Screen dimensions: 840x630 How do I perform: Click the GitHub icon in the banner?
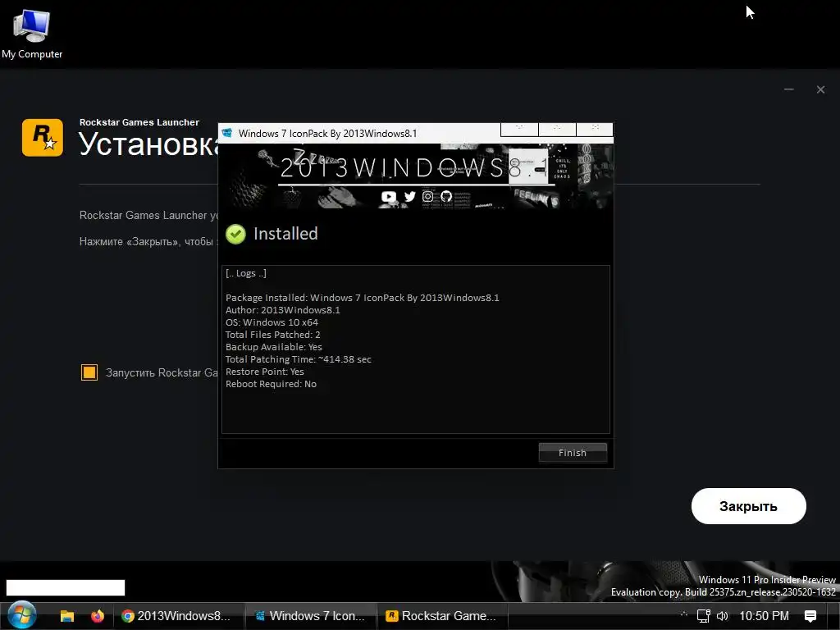click(x=446, y=197)
